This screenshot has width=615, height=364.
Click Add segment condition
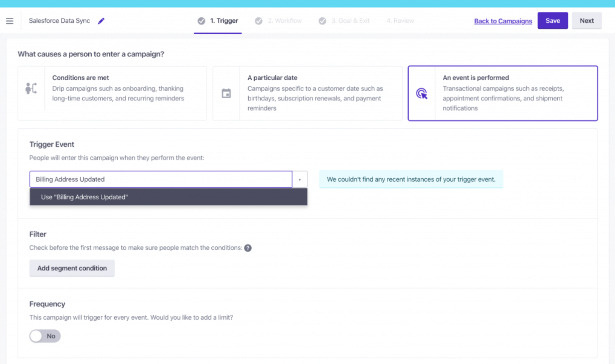(72, 268)
